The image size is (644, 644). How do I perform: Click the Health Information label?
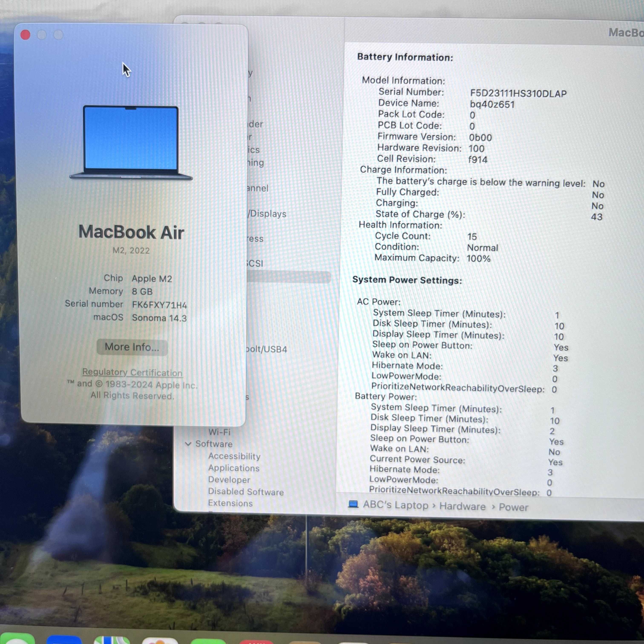pos(400,225)
